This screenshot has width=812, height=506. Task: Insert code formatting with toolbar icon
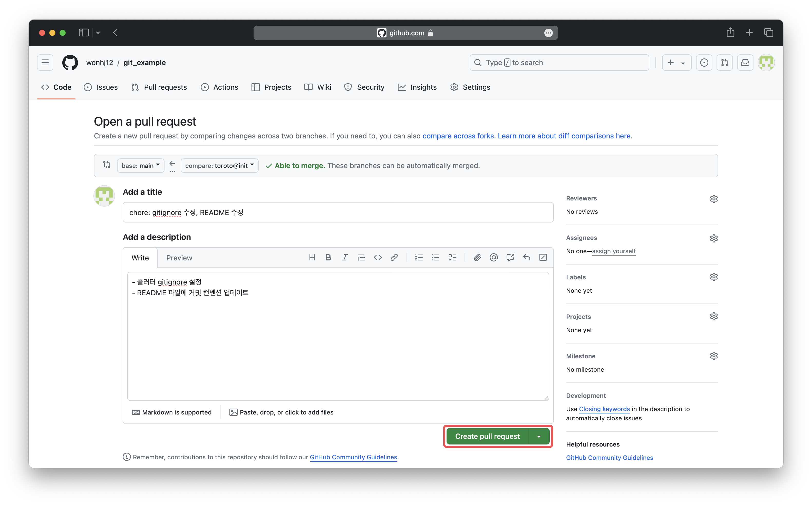pyautogui.click(x=378, y=257)
